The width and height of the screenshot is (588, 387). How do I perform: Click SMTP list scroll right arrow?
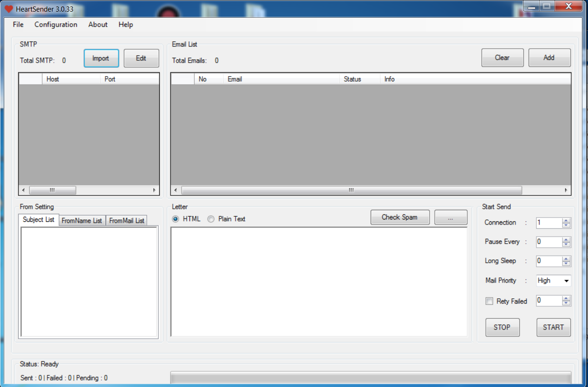[x=154, y=190]
